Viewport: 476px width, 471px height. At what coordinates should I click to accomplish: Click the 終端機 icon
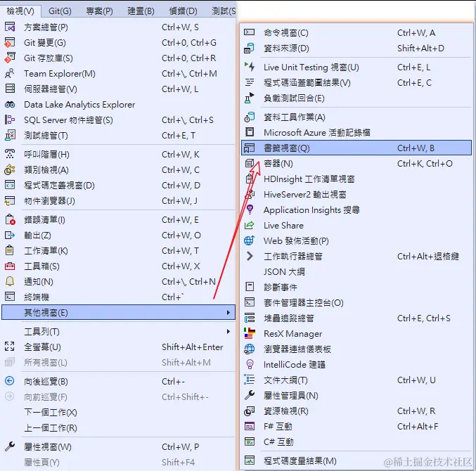tap(10, 297)
